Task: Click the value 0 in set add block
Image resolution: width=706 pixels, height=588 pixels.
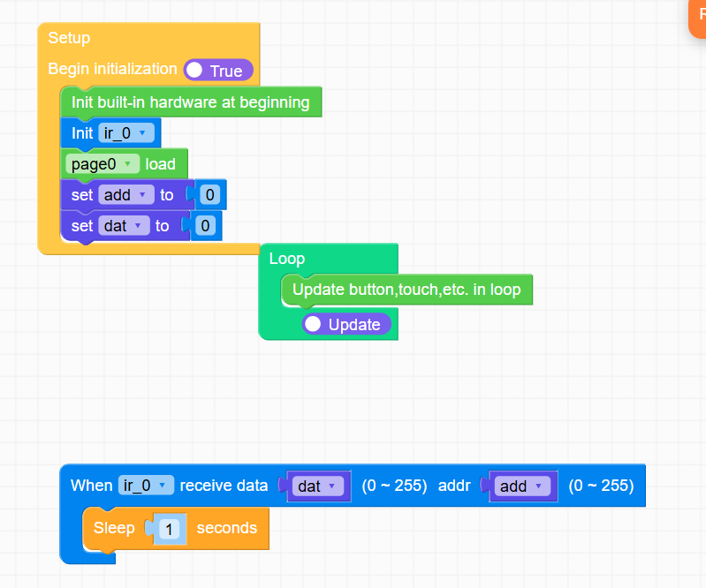Action: [209, 195]
